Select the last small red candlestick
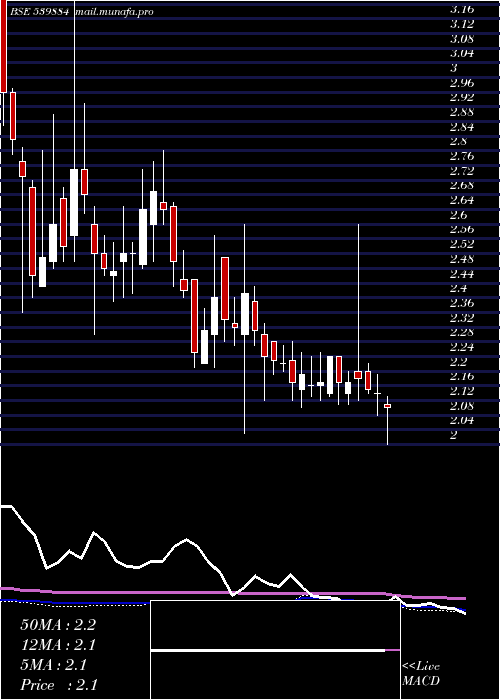500x700 pixels. pyautogui.click(x=388, y=406)
